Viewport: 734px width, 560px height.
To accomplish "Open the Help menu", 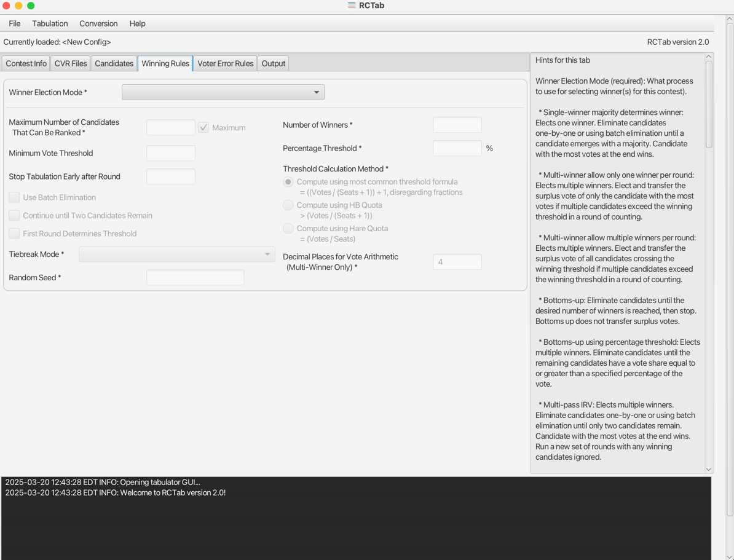I will point(137,23).
